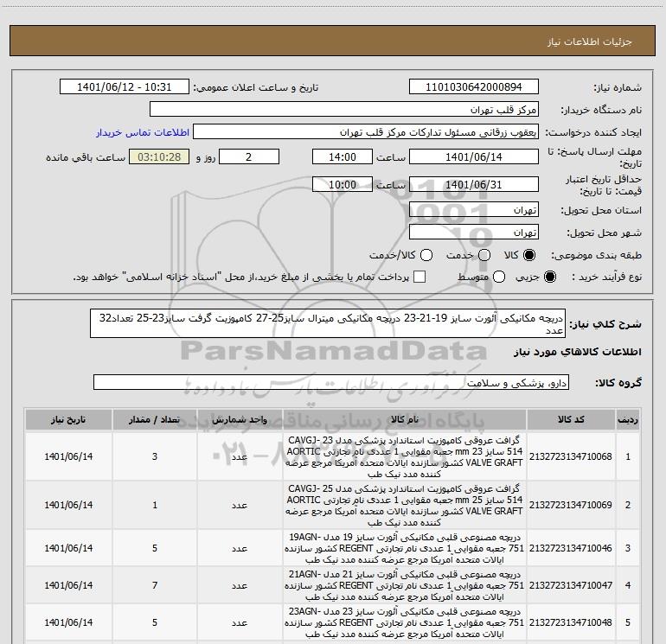Click the need date 1401/06/14 in row 1
The height and width of the screenshot is (644, 666).
68,456
